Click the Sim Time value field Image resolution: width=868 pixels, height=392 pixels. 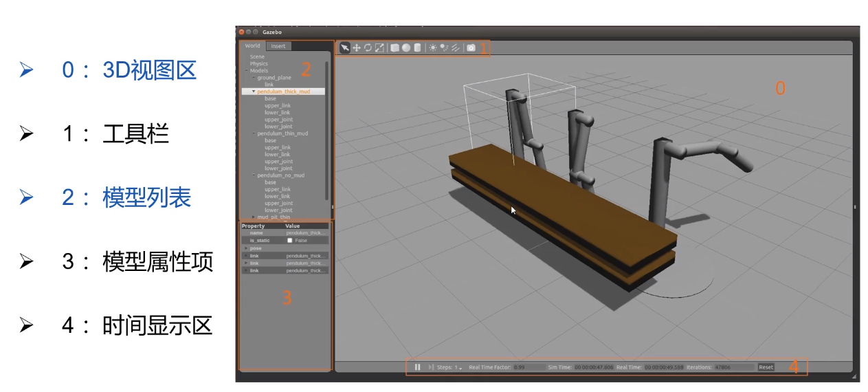tap(594, 367)
